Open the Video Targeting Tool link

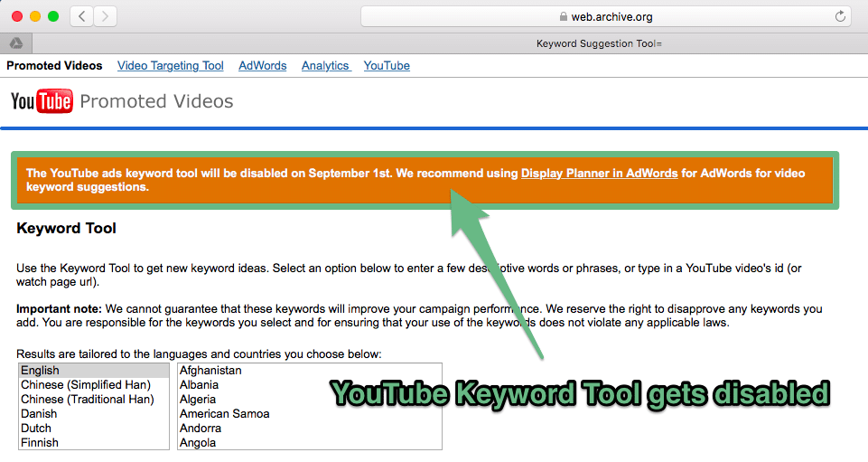[x=171, y=65]
